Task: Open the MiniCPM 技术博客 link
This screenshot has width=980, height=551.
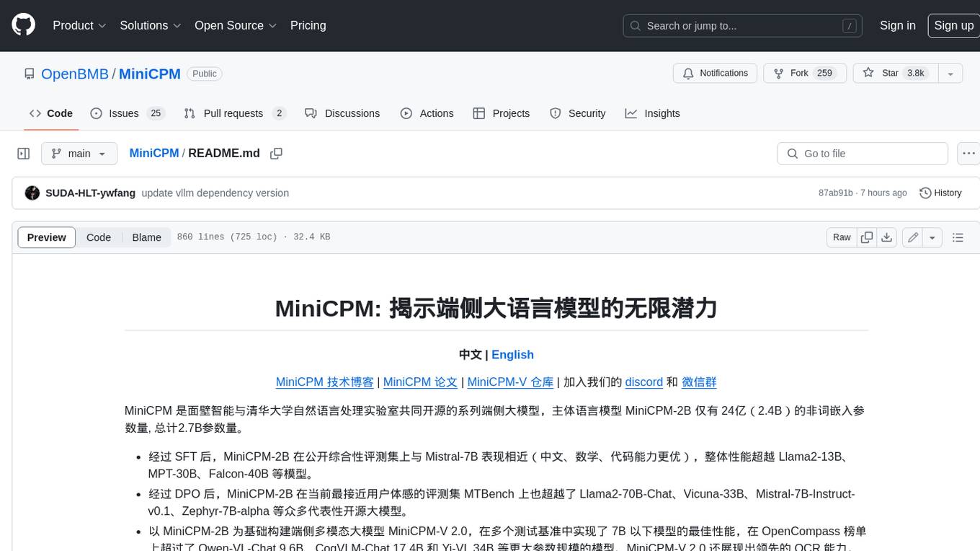Action: click(x=325, y=382)
